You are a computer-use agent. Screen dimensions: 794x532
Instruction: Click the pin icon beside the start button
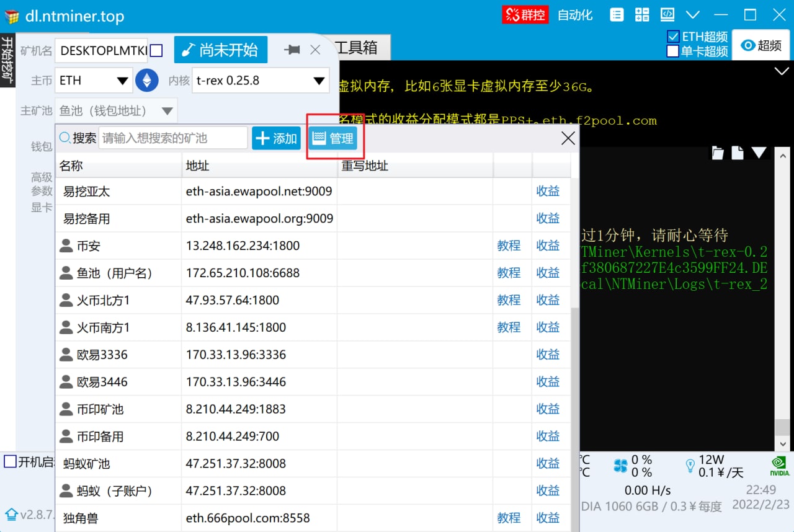pos(291,50)
